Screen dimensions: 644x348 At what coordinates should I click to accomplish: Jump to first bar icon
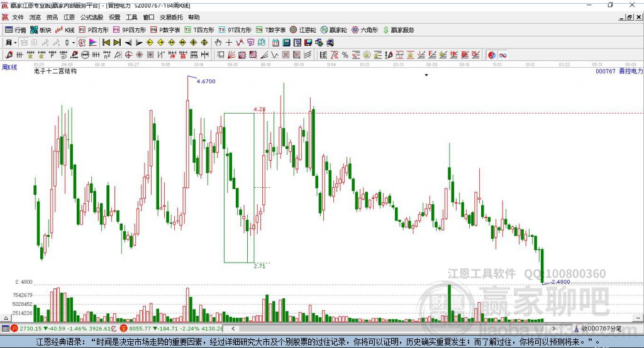point(106,43)
